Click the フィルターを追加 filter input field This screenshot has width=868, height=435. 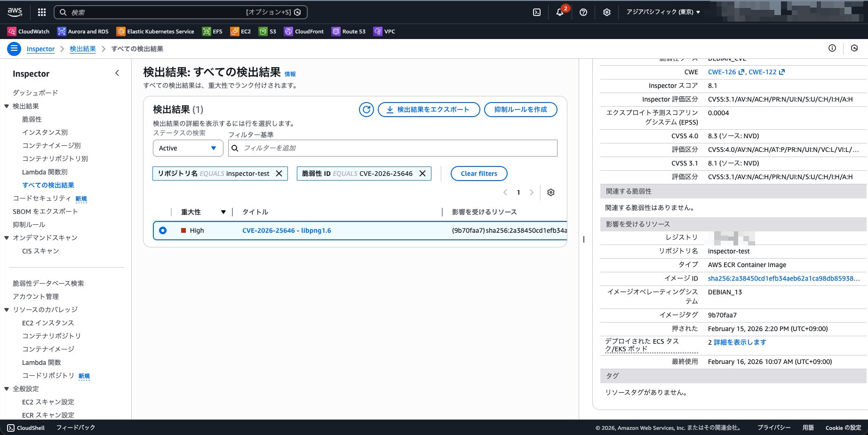click(398, 148)
